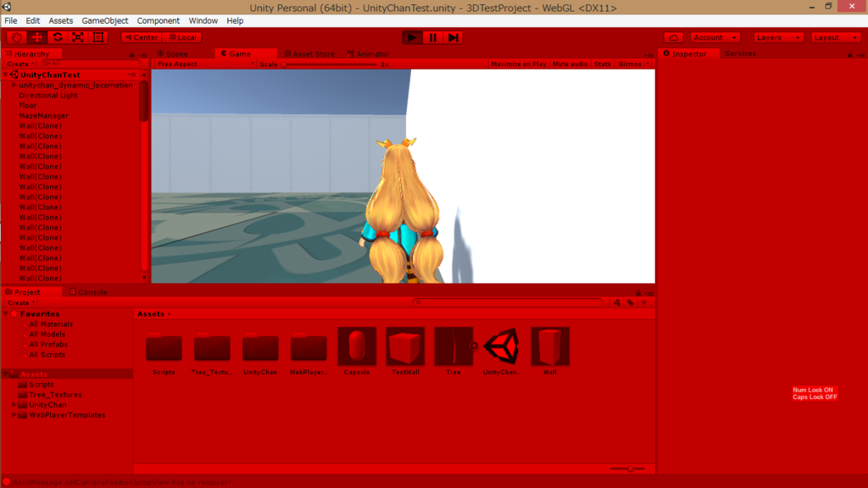The height and width of the screenshot is (488, 868).
Task: Open the Cloud services button
Action: [674, 37]
